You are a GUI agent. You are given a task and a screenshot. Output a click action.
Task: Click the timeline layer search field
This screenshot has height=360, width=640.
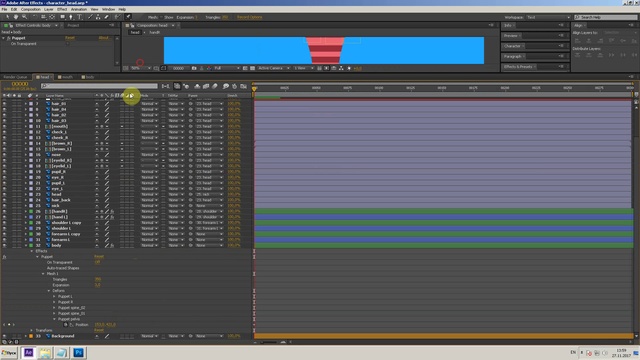[x=99, y=86]
